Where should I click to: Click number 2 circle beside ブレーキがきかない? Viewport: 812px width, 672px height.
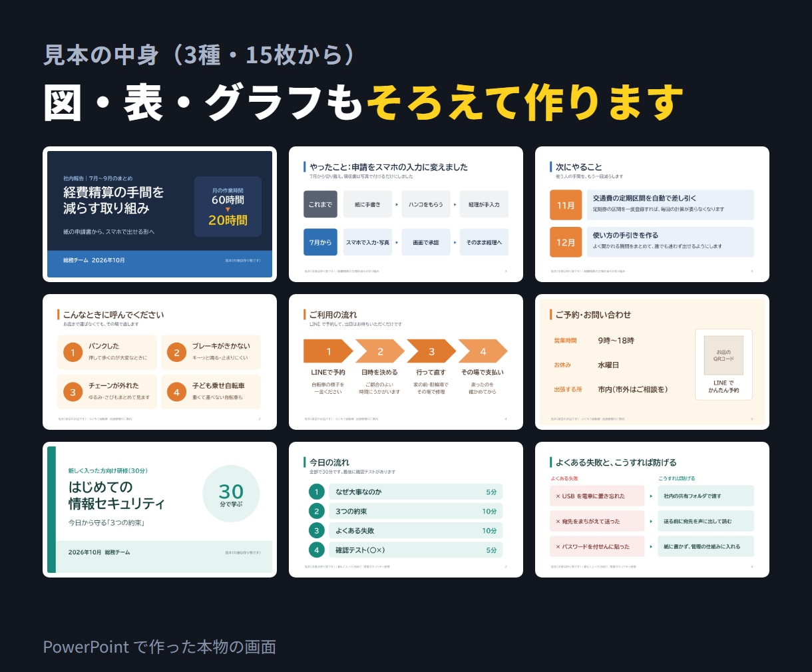coord(176,353)
